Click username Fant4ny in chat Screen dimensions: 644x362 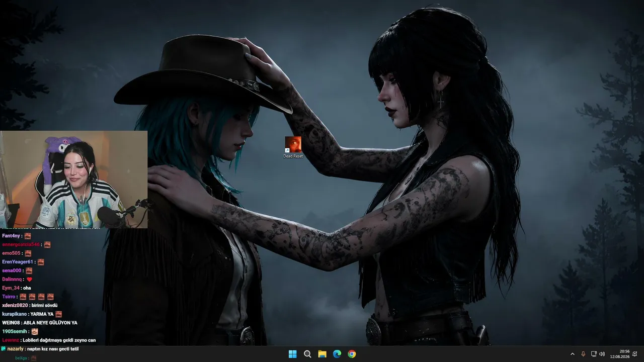coord(11,236)
